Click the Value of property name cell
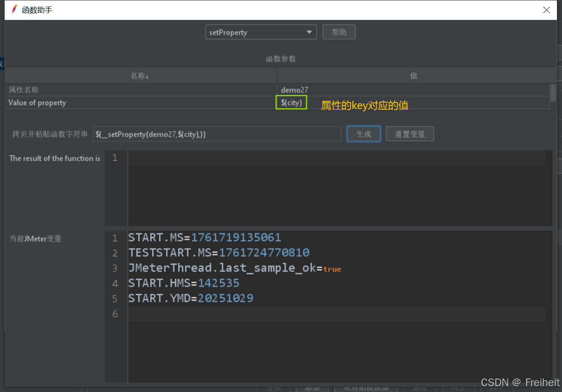The image size is (562, 392). [141, 103]
